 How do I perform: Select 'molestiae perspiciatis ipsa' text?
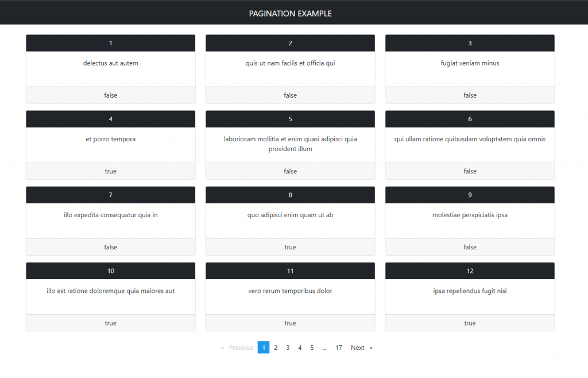(470, 215)
